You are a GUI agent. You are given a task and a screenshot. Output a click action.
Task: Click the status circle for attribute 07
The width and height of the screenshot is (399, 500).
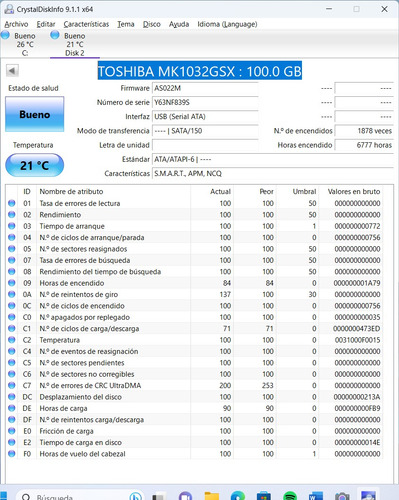(x=12, y=260)
